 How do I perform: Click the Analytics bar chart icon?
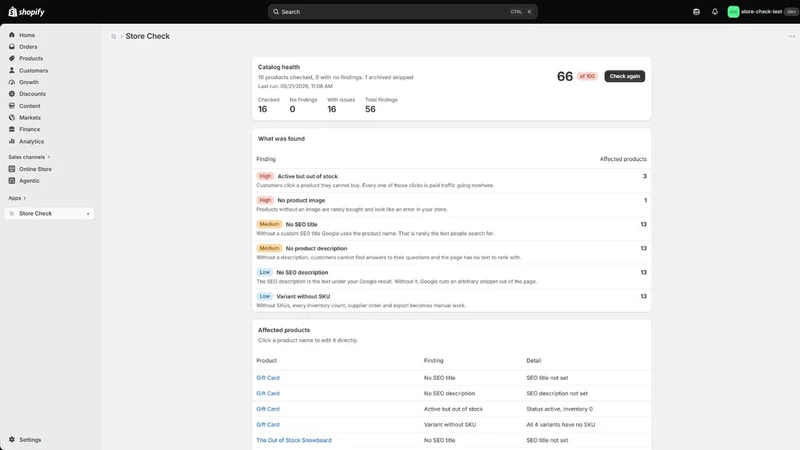[x=12, y=141]
